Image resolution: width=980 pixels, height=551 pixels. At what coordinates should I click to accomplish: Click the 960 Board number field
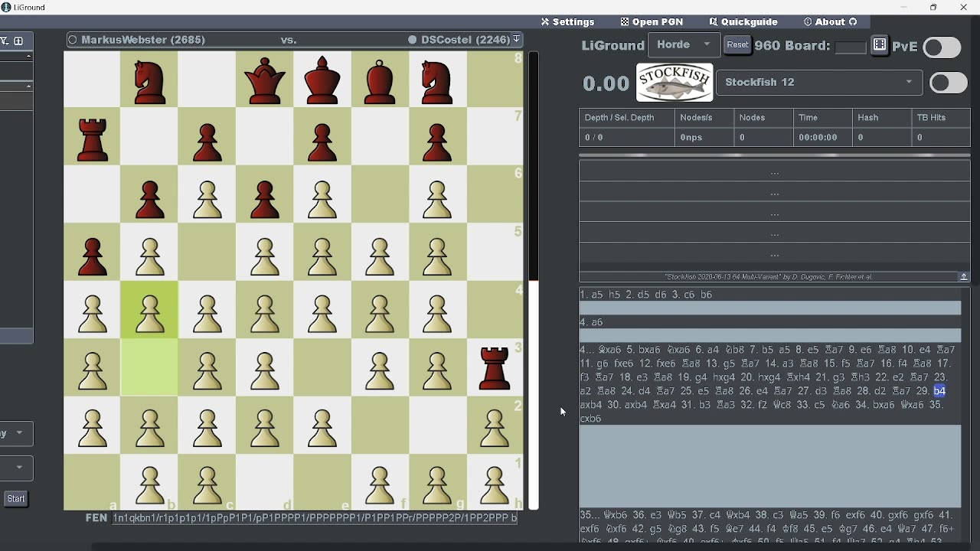[x=851, y=47]
